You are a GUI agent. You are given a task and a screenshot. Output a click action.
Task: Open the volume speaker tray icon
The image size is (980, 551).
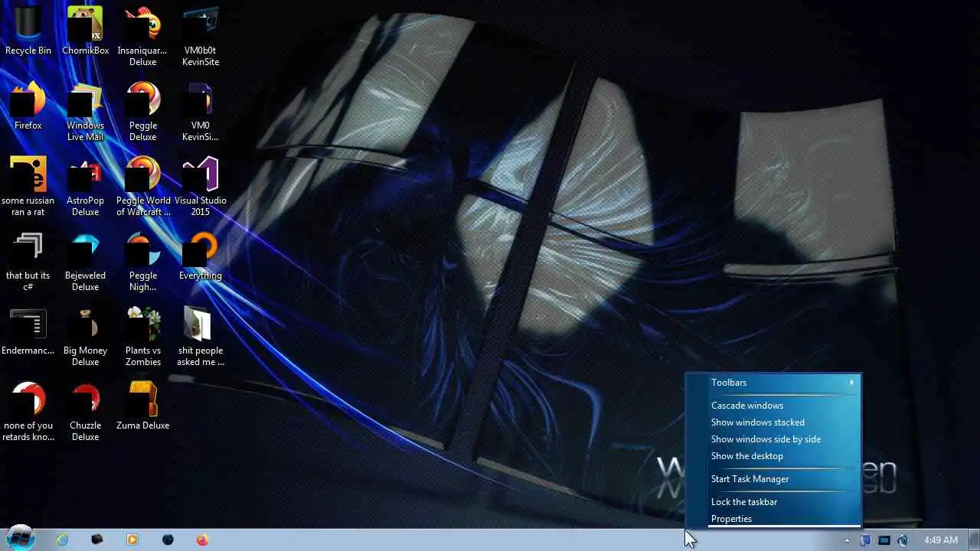pos(903,540)
